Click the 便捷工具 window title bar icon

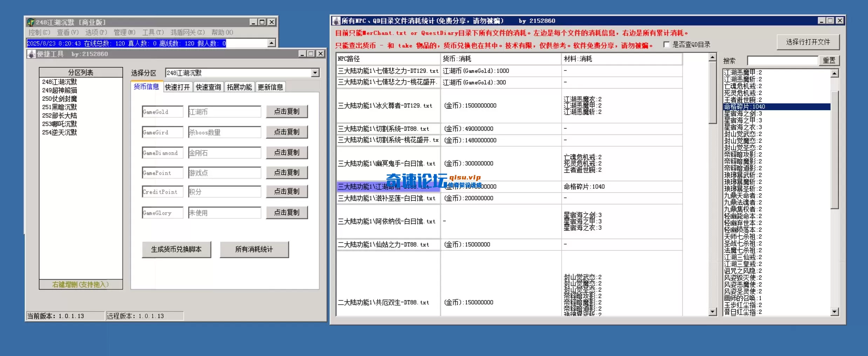[31, 54]
